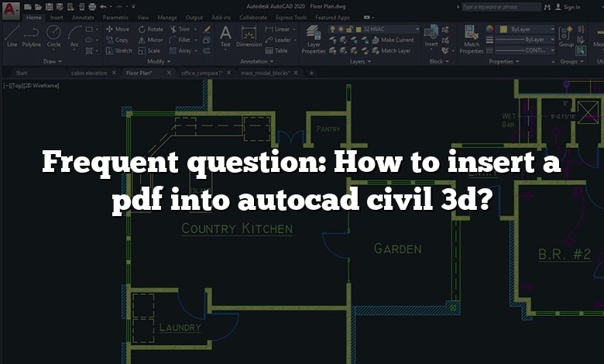This screenshot has height=364, width=604.
Task: Click Match Layer button
Action: (x=391, y=50)
